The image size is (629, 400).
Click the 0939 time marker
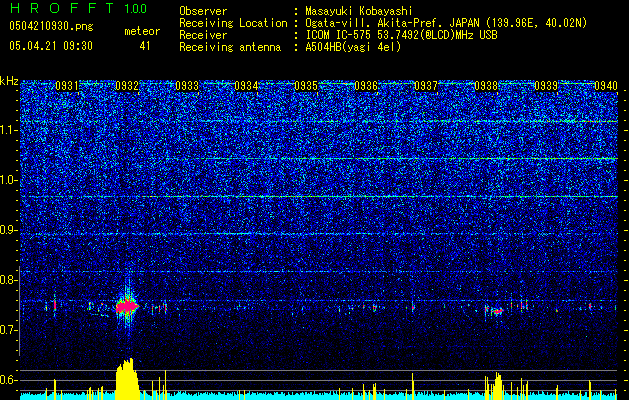coord(546,86)
